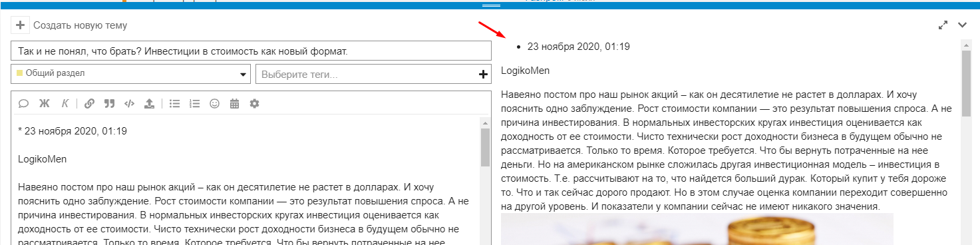Screen dimensions: 980x245
Task: Click the coins image in preview
Action: (697, 229)
